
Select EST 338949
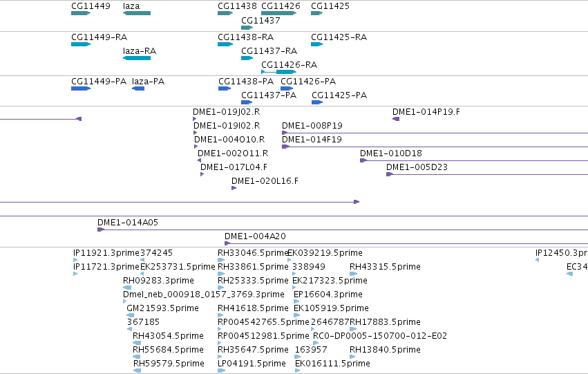tap(294, 274)
